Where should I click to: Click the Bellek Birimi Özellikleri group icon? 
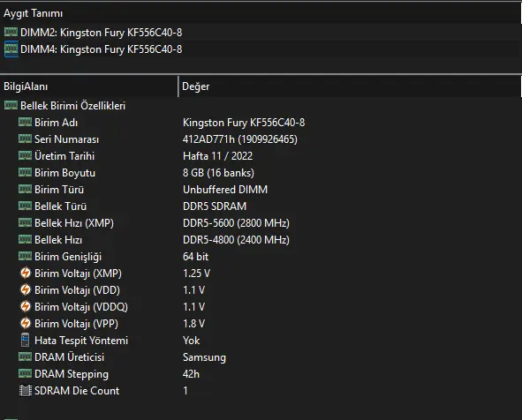(x=11, y=105)
